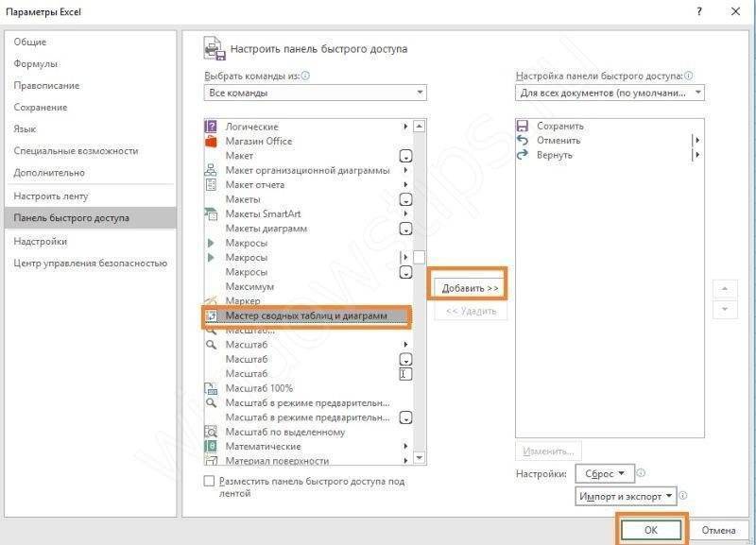The height and width of the screenshot is (545, 756).
Task: Click the red Магазин Office icon
Action: point(211,141)
